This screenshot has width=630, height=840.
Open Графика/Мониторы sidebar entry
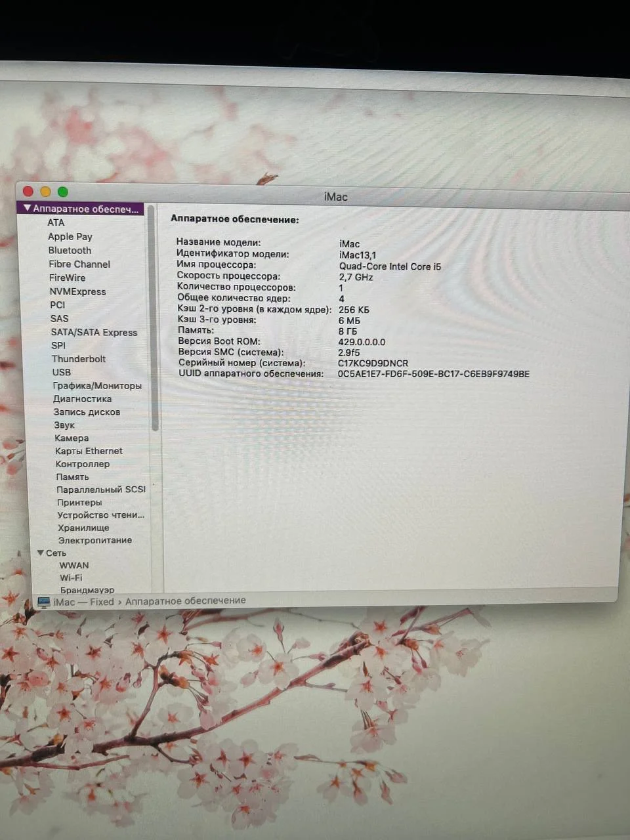97,386
